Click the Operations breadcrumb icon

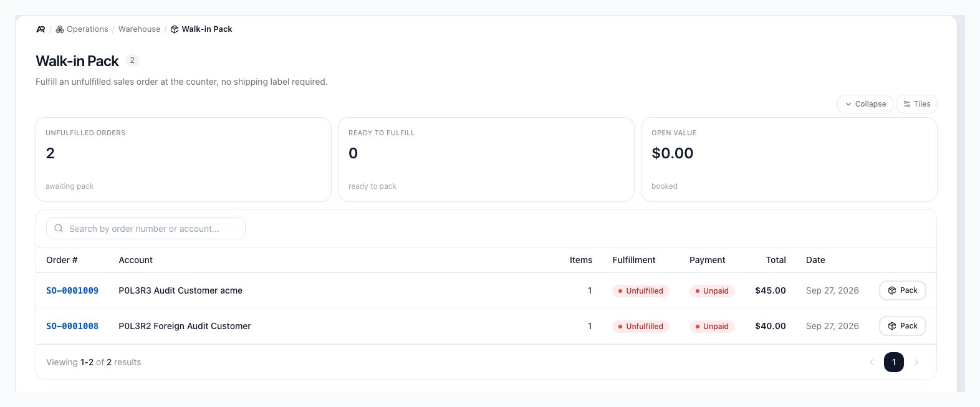60,29
